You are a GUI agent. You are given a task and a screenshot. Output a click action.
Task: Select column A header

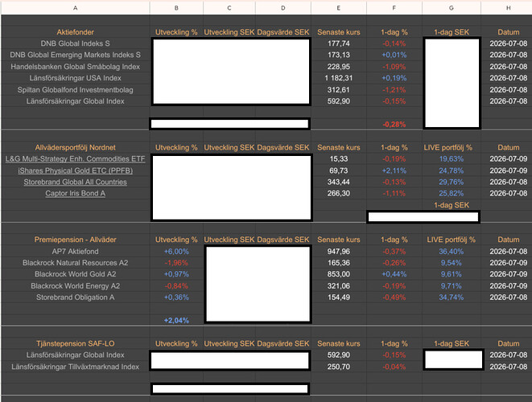click(x=76, y=8)
